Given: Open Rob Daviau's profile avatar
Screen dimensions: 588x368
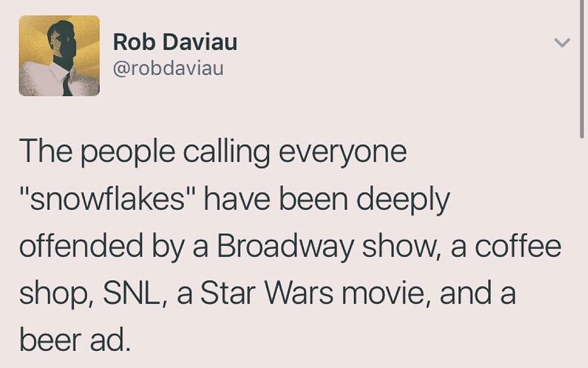Looking at the screenshot, I should 59,56.
